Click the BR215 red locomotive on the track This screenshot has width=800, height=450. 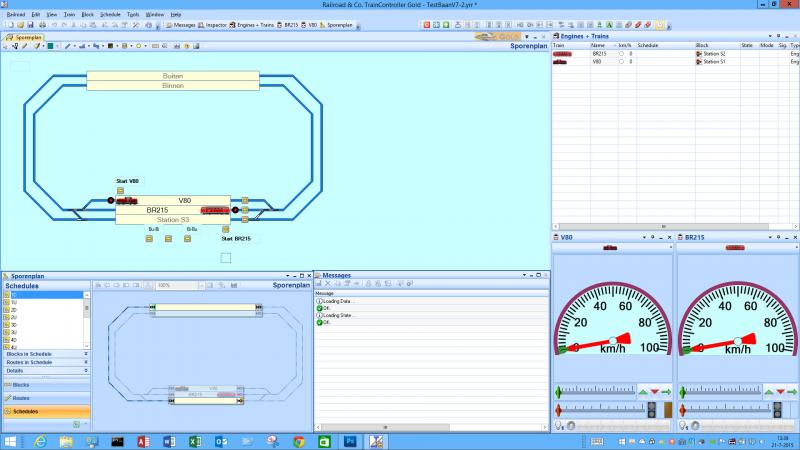[215, 210]
